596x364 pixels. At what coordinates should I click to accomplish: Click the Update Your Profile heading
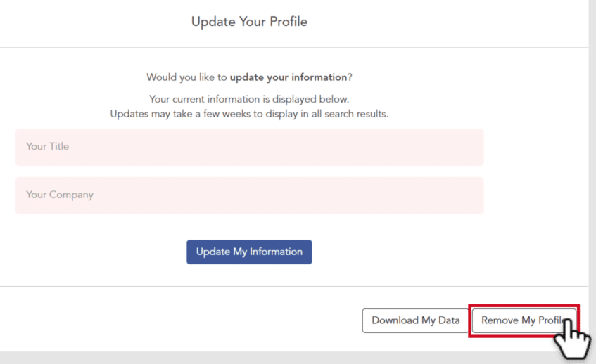point(249,22)
